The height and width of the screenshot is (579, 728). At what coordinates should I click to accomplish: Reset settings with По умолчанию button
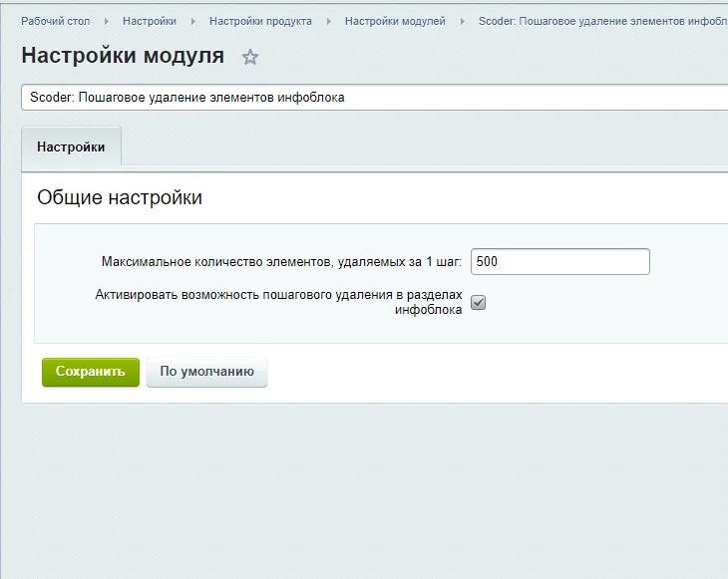[x=206, y=372]
